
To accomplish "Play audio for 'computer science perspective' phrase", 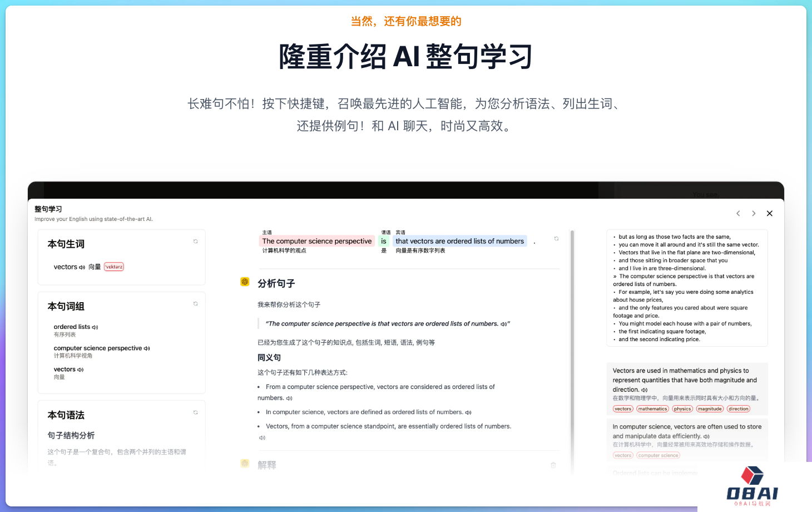I will (x=147, y=348).
